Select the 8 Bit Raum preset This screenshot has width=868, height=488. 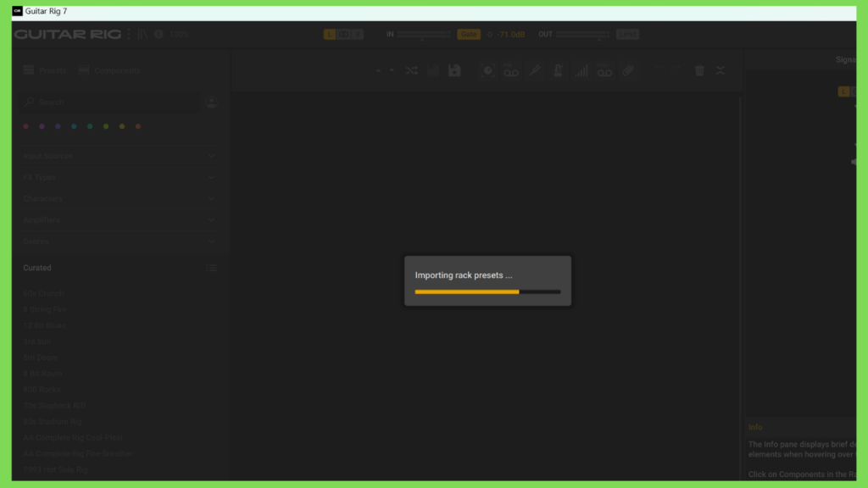(x=42, y=374)
